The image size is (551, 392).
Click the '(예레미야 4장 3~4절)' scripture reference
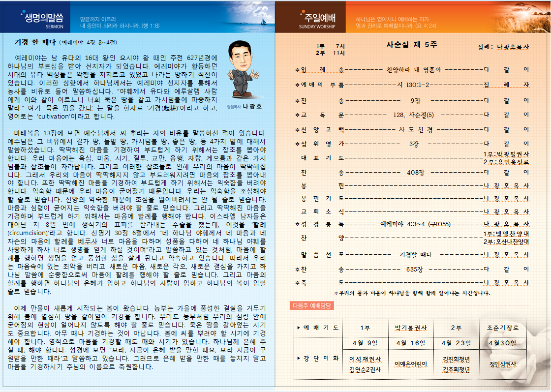coord(88,43)
